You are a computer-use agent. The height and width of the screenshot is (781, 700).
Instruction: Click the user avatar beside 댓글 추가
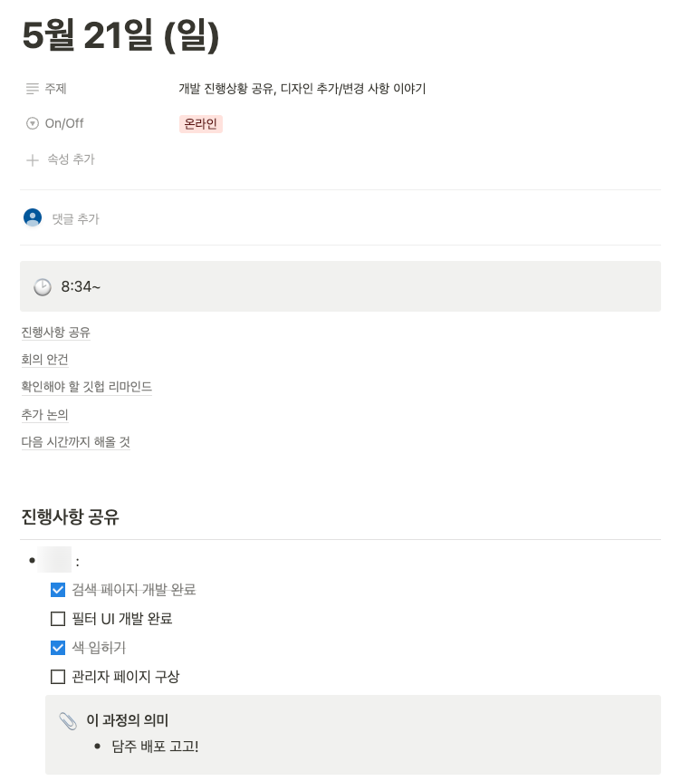(33, 218)
